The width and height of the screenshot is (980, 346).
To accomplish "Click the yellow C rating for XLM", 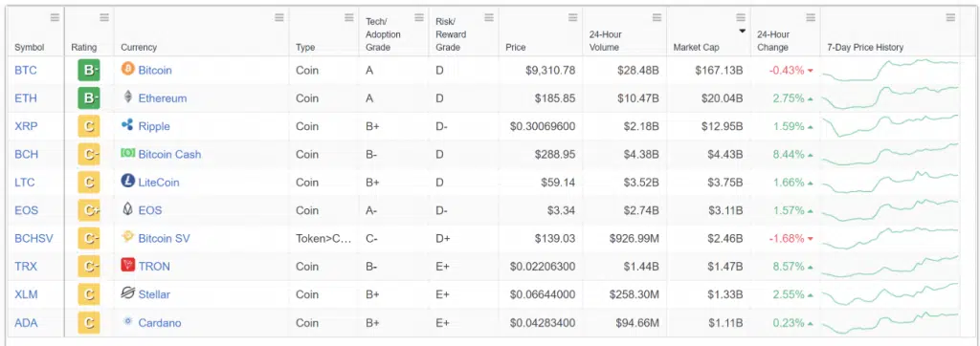I will tap(89, 294).
